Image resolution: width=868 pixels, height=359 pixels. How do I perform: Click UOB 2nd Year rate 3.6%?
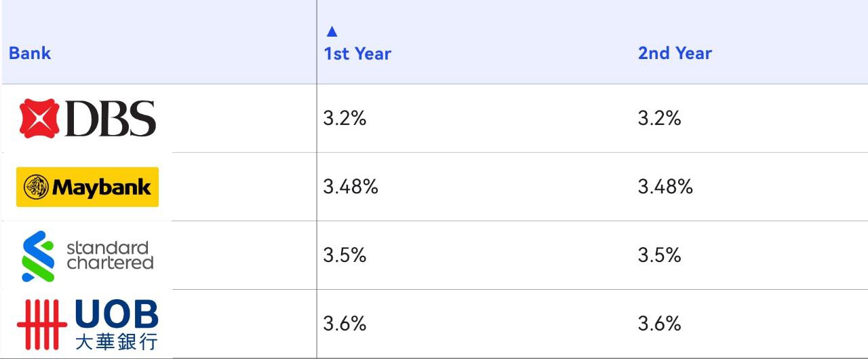point(659,324)
